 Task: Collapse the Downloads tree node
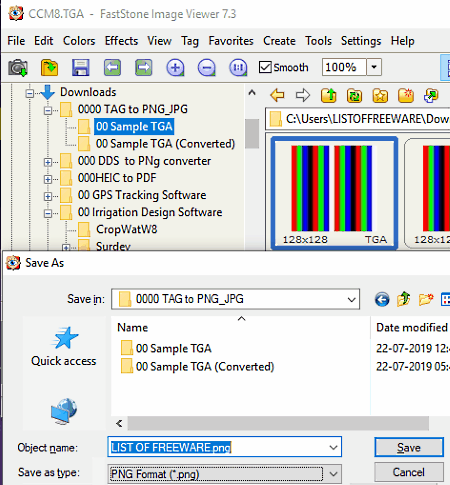click(30, 93)
